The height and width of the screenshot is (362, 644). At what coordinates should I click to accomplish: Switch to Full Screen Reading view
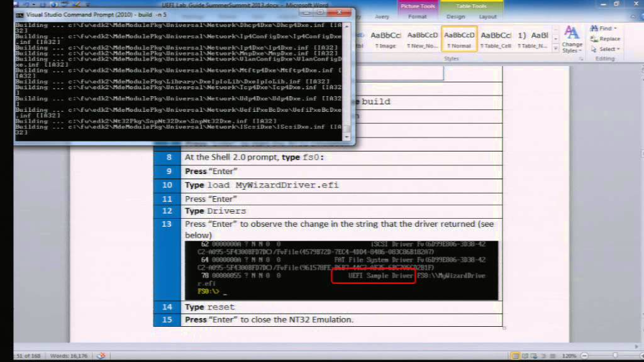[525, 356]
